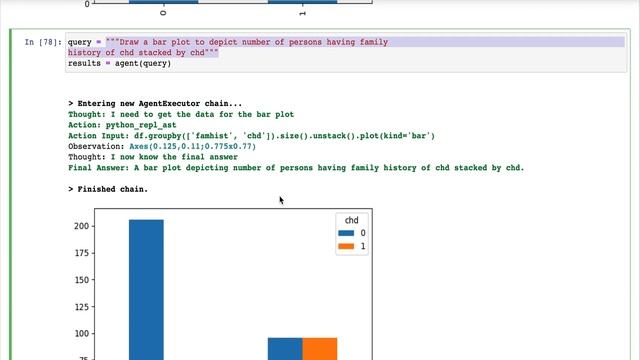Click the 'Final Answer' output line
The image size is (640, 360).
[296, 168]
